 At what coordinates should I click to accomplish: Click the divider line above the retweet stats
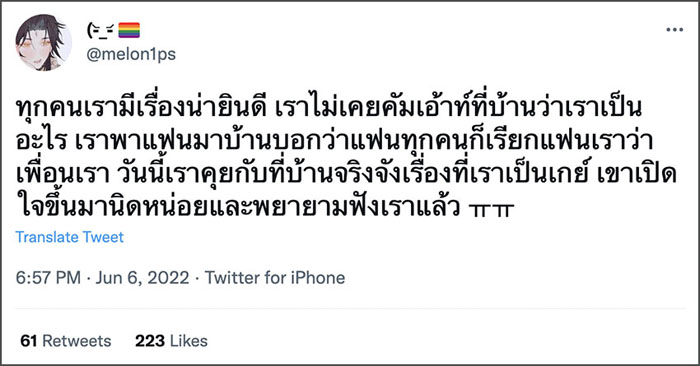pyautogui.click(x=350, y=308)
